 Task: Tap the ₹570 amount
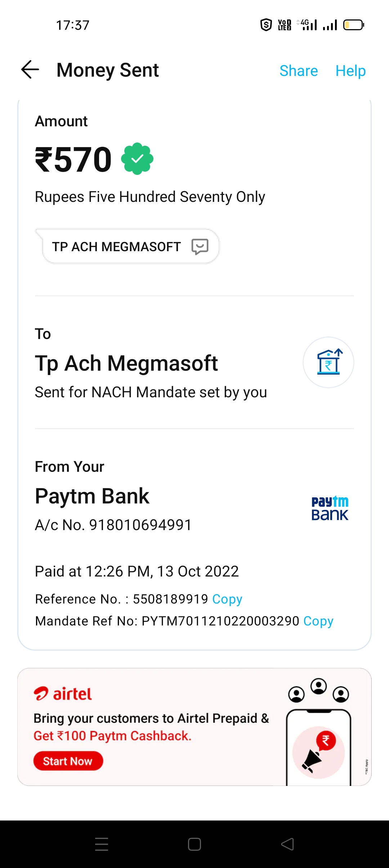click(73, 159)
